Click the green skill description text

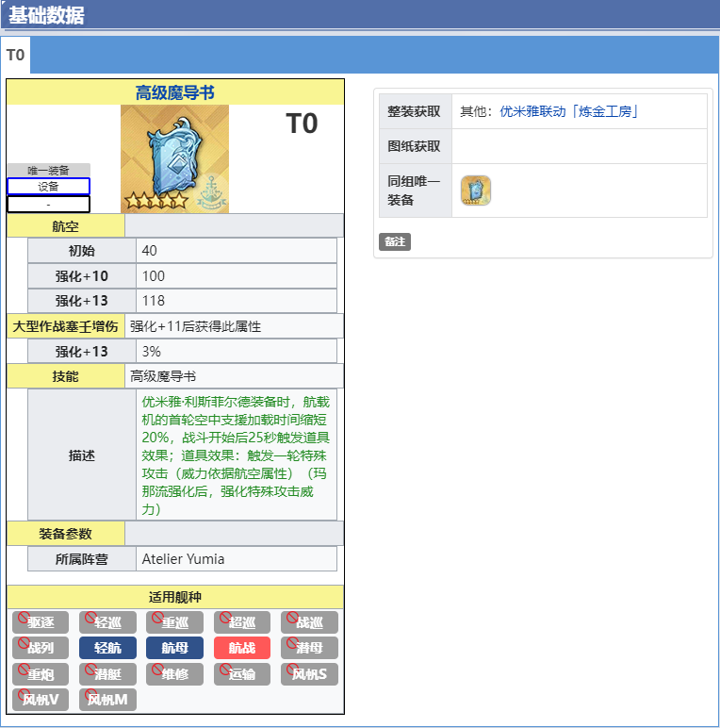coord(237,455)
